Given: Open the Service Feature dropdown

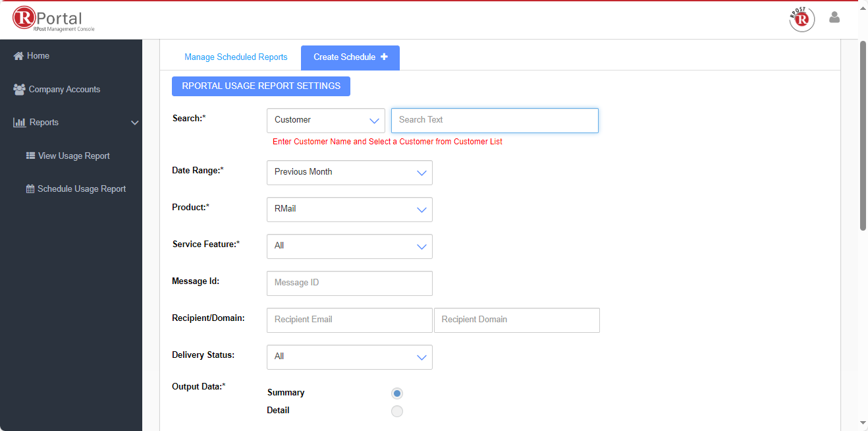Looking at the screenshot, I should point(350,246).
